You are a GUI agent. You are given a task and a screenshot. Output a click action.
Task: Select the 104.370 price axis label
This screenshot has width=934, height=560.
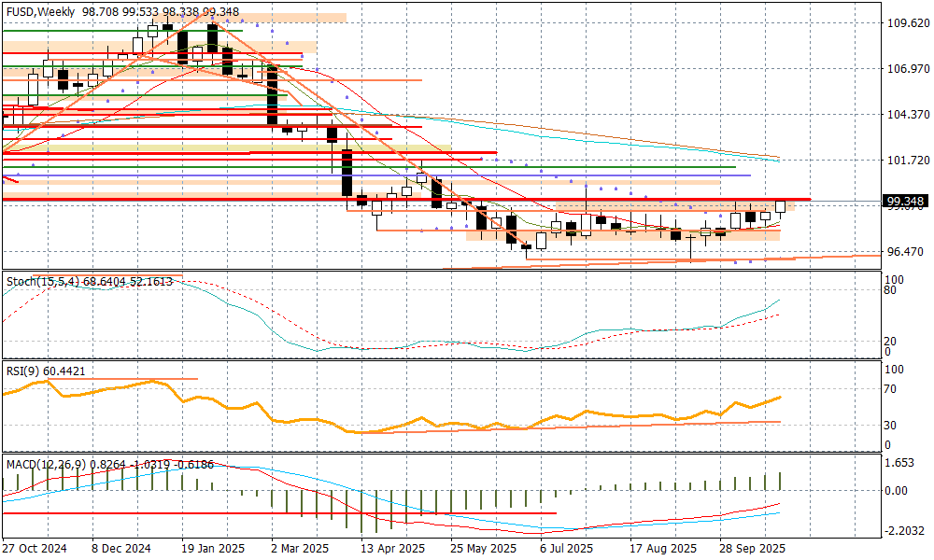tap(907, 115)
